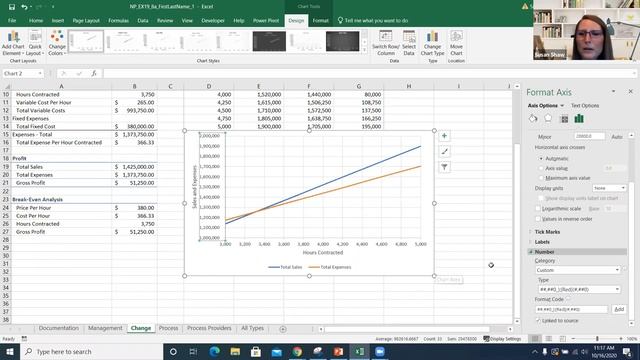Toggle Linked to source checkbox
Viewport: 640px width, 360px height.
click(538, 321)
